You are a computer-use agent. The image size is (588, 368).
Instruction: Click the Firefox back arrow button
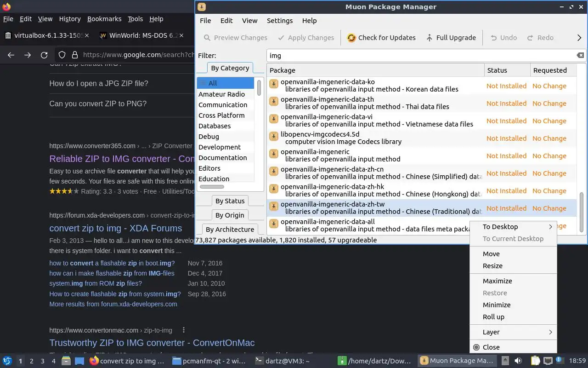pyautogui.click(x=11, y=55)
